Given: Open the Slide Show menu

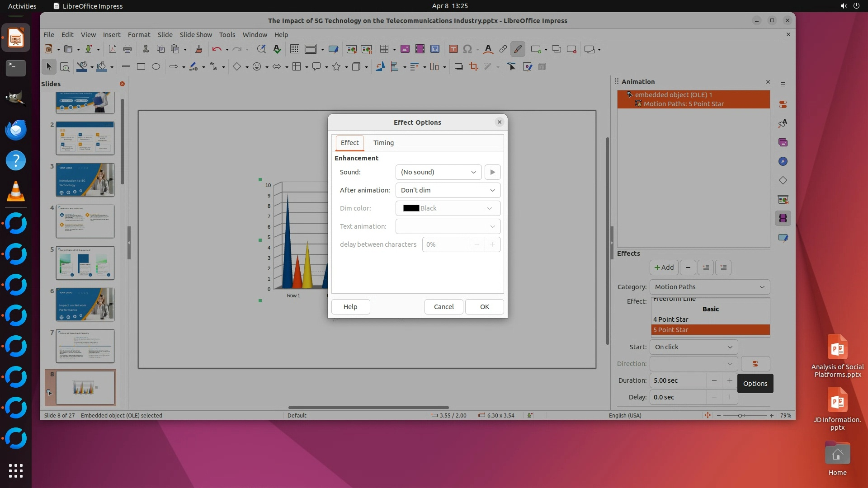Looking at the screenshot, I should pyautogui.click(x=195, y=35).
